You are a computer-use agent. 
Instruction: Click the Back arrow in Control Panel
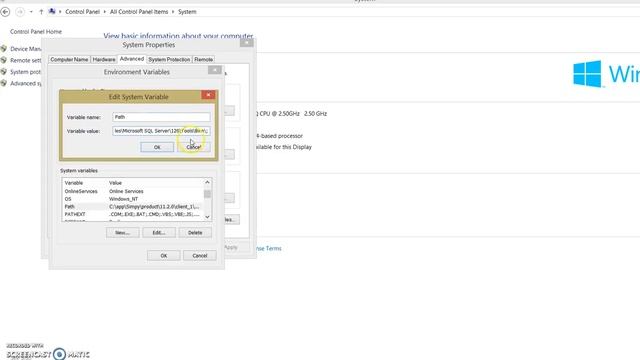[x=5, y=12]
